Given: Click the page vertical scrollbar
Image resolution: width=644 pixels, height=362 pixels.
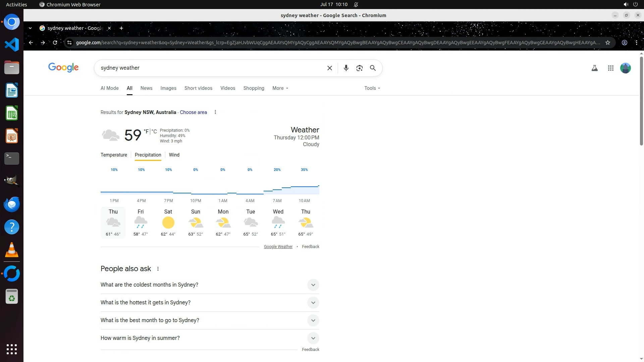Looking at the screenshot, I should click(x=641, y=101).
